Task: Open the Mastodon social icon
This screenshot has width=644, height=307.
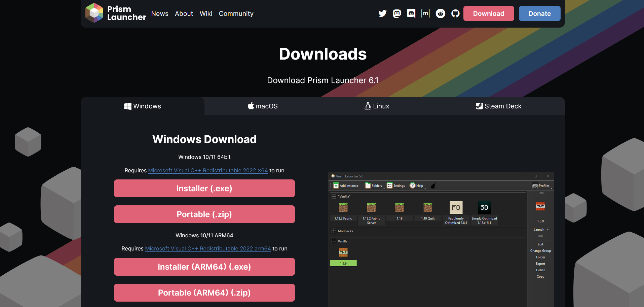Action: (397, 13)
